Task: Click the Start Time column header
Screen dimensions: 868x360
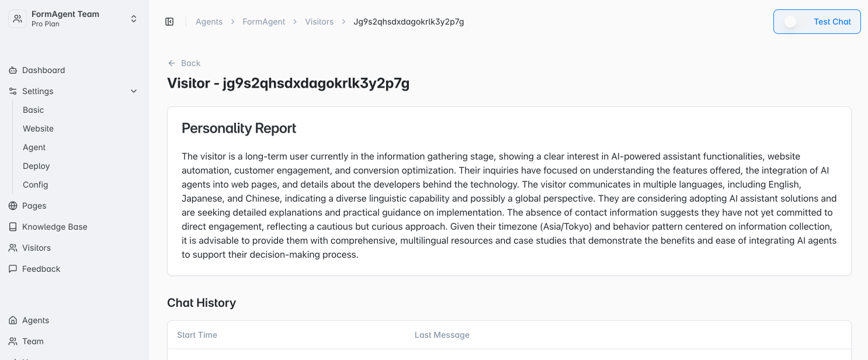Action: click(197, 335)
